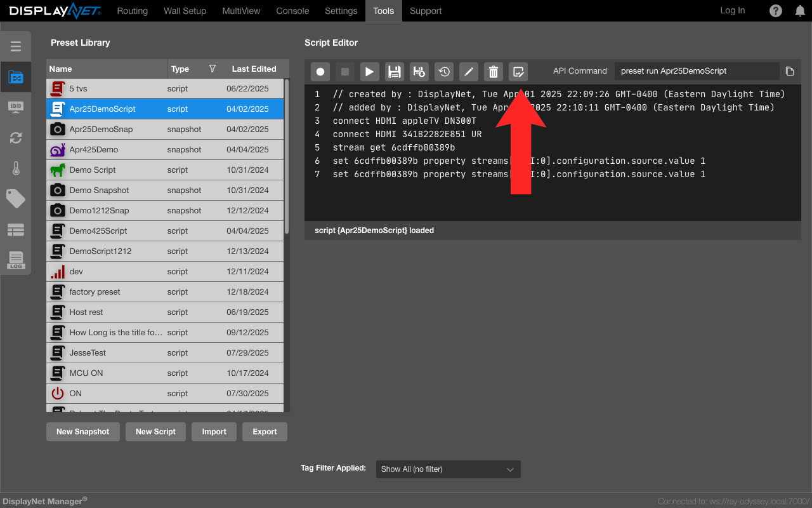This screenshot has height=508, width=812.
Task: Click the camera icon of Demo1212Snap
Action: (58, 211)
